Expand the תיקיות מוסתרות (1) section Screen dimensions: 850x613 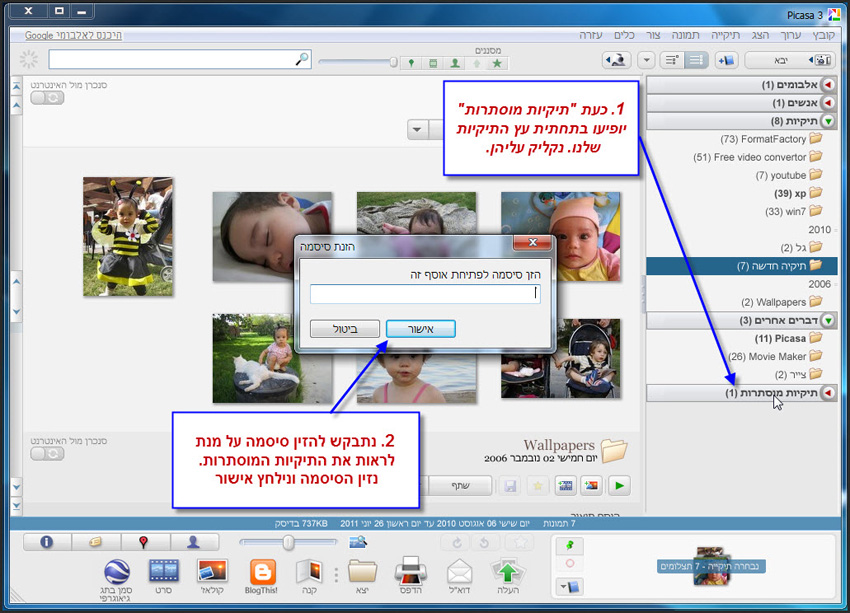pos(828,393)
